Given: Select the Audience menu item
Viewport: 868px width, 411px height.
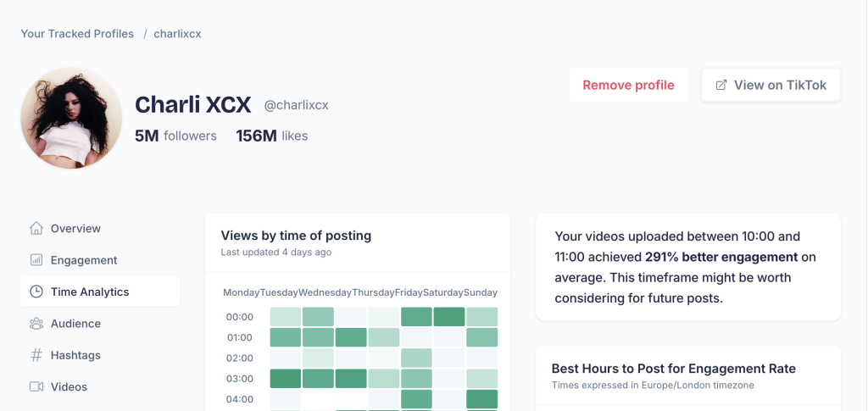Looking at the screenshot, I should point(75,324).
